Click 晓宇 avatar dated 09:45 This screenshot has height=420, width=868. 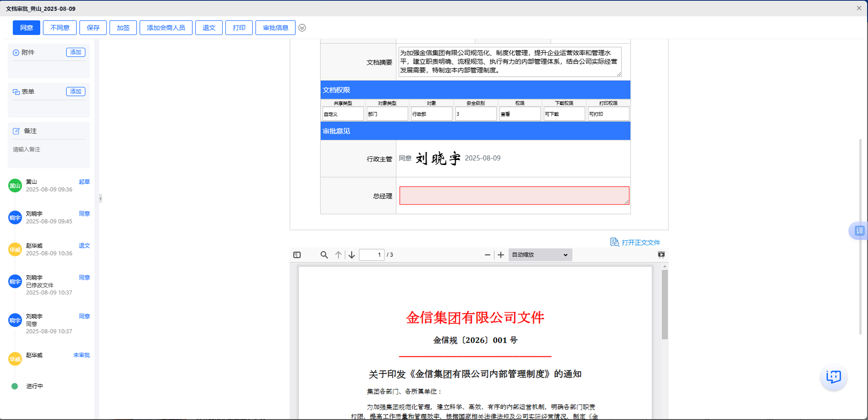pyautogui.click(x=15, y=217)
